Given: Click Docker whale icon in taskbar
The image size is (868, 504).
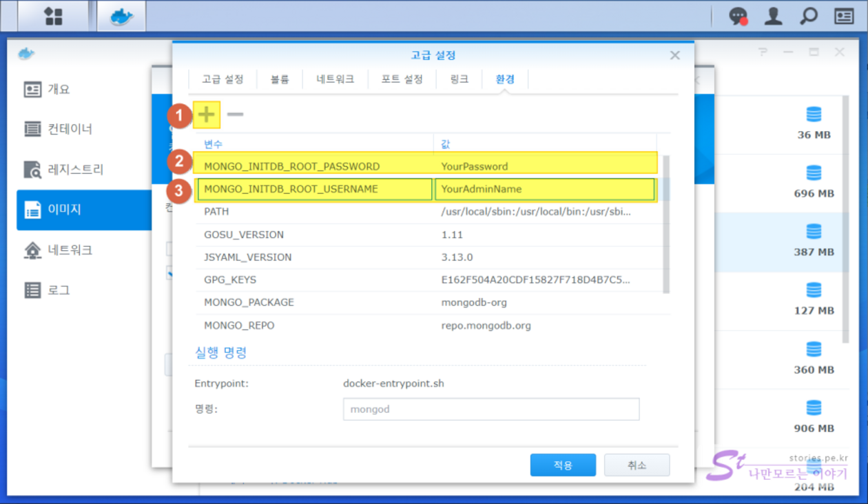Looking at the screenshot, I should [121, 17].
